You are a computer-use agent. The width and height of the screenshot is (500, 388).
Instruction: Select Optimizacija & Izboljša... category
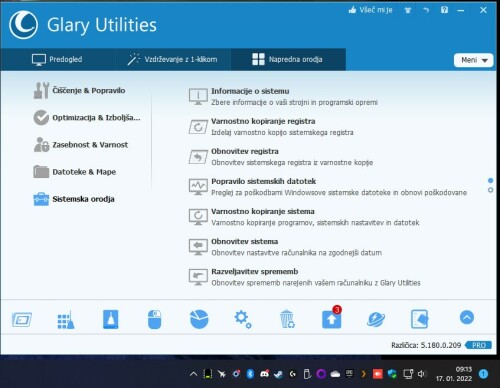click(87, 118)
